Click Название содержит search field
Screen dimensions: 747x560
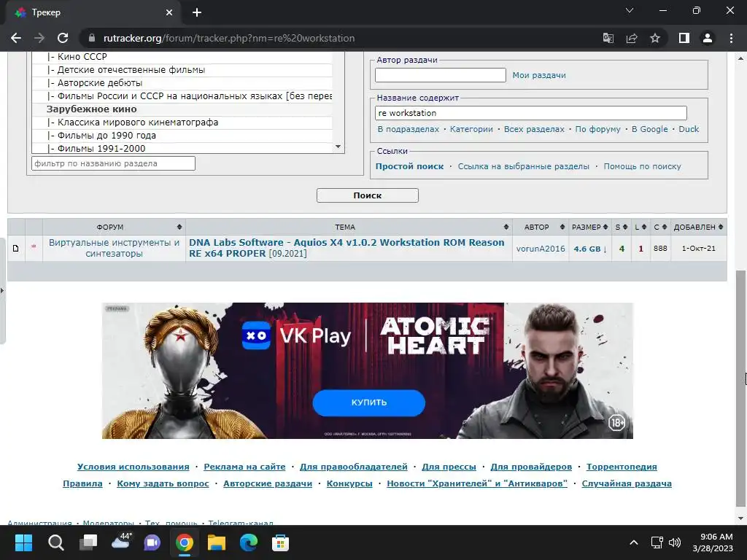click(x=531, y=113)
